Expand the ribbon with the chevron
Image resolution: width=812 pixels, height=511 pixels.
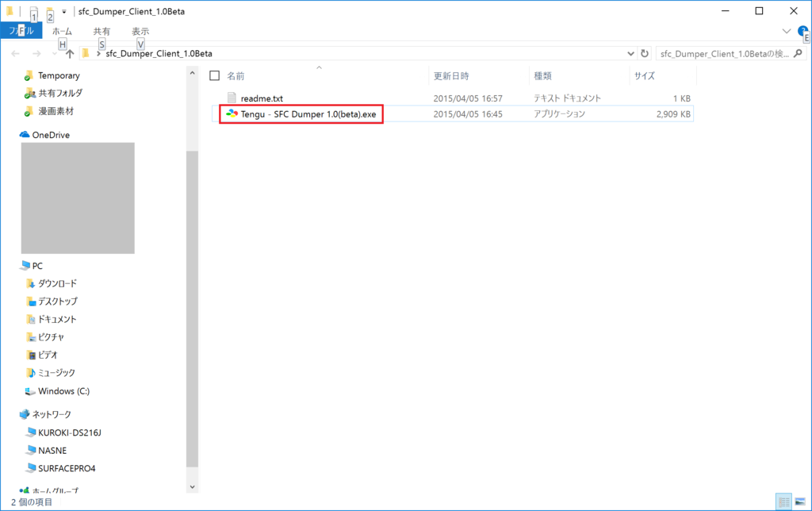[x=786, y=31]
